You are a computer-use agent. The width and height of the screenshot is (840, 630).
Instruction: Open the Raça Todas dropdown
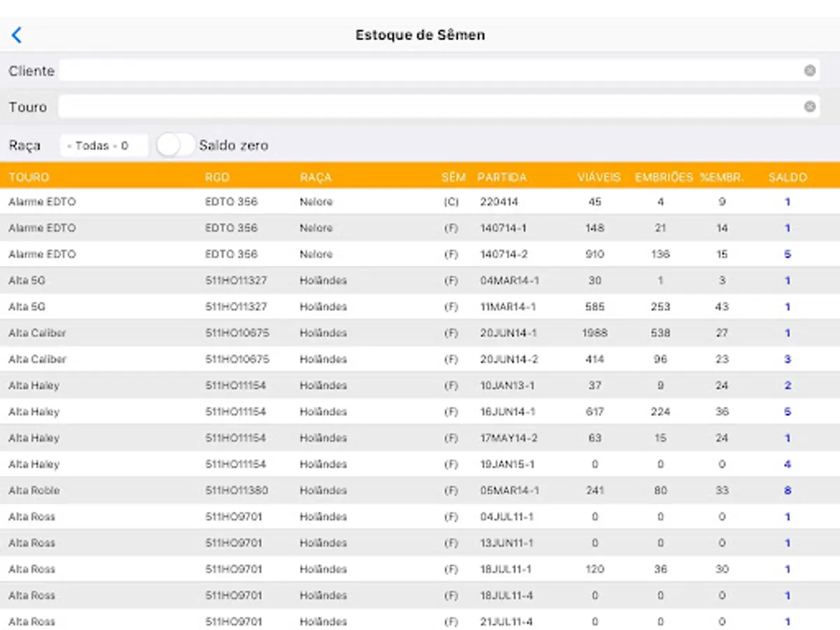pyautogui.click(x=104, y=146)
